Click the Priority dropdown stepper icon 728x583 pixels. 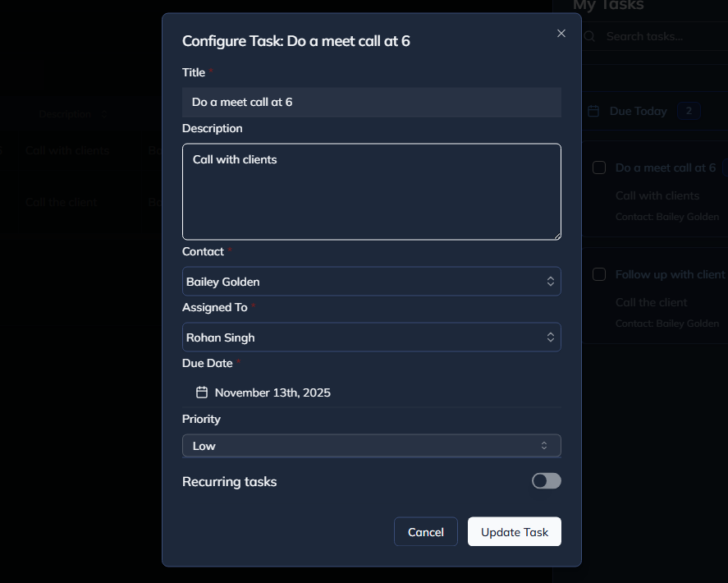(543, 445)
